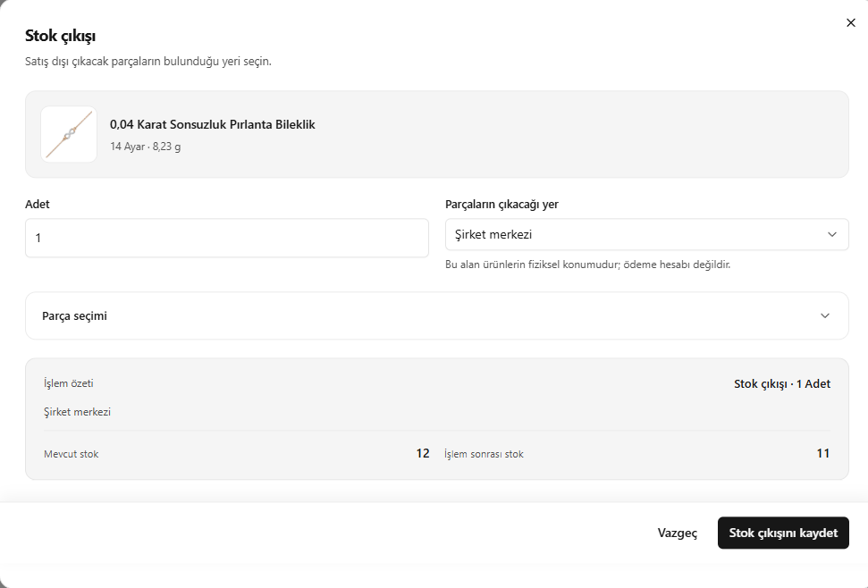
Task: Open the Şirket merkezi location dropdown
Action: (646, 234)
